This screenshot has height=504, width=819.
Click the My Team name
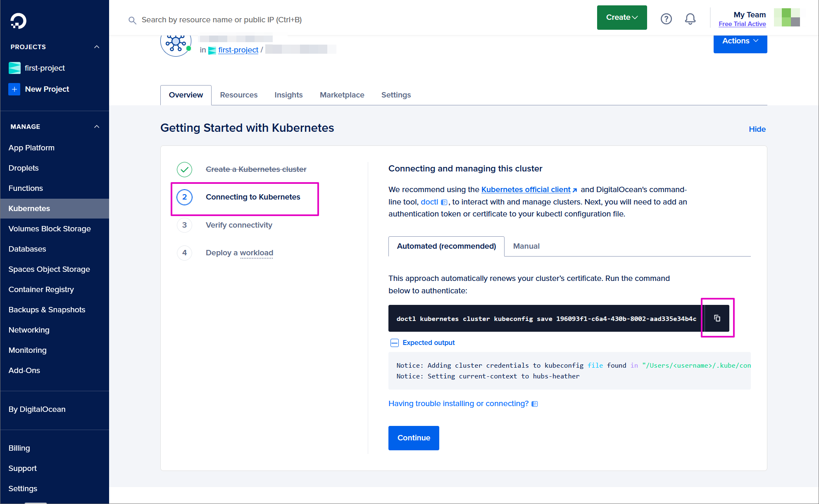(x=750, y=15)
